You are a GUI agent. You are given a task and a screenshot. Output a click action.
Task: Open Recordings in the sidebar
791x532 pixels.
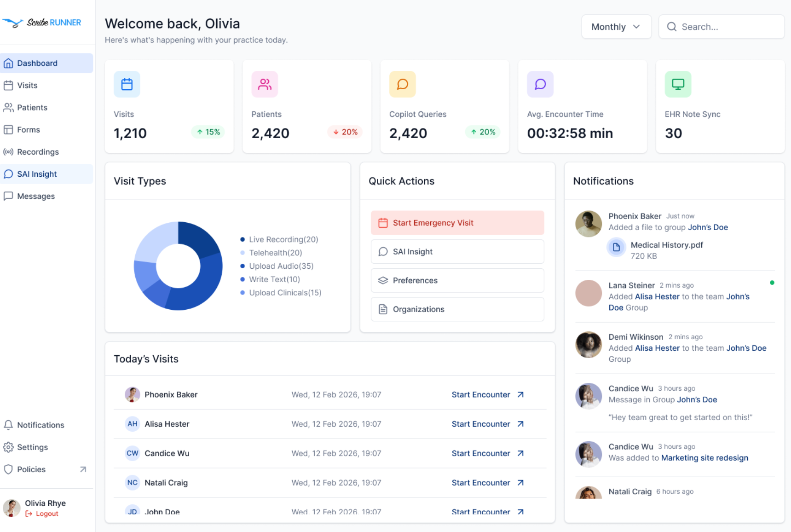pyautogui.click(x=38, y=152)
